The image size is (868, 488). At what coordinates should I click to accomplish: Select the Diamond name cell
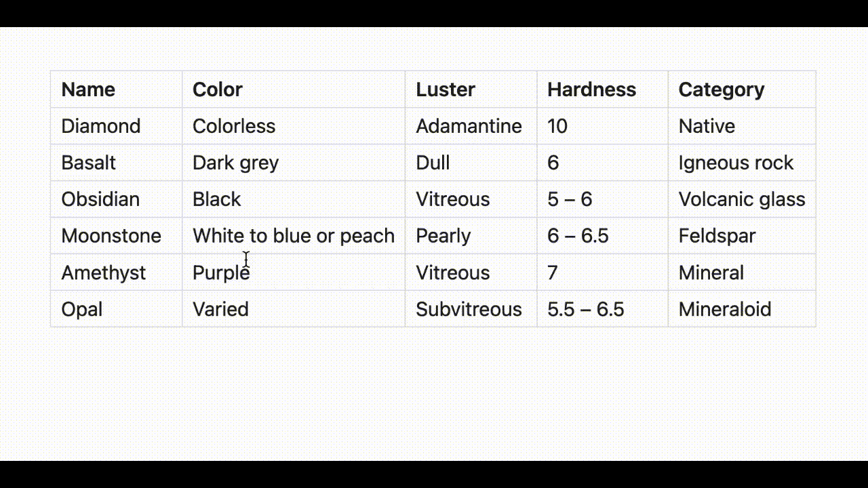(x=101, y=126)
